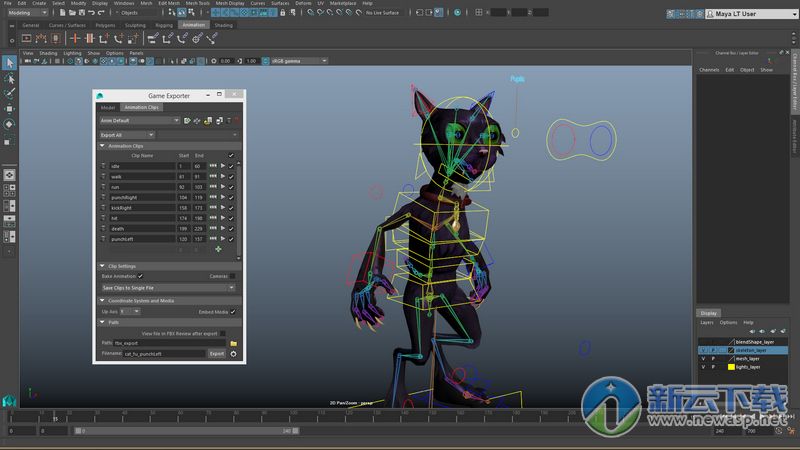Enable the Cameras checkbox
Image resolution: width=800 pixels, height=450 pixels.
pyautogui.click(x=233, y=276)
